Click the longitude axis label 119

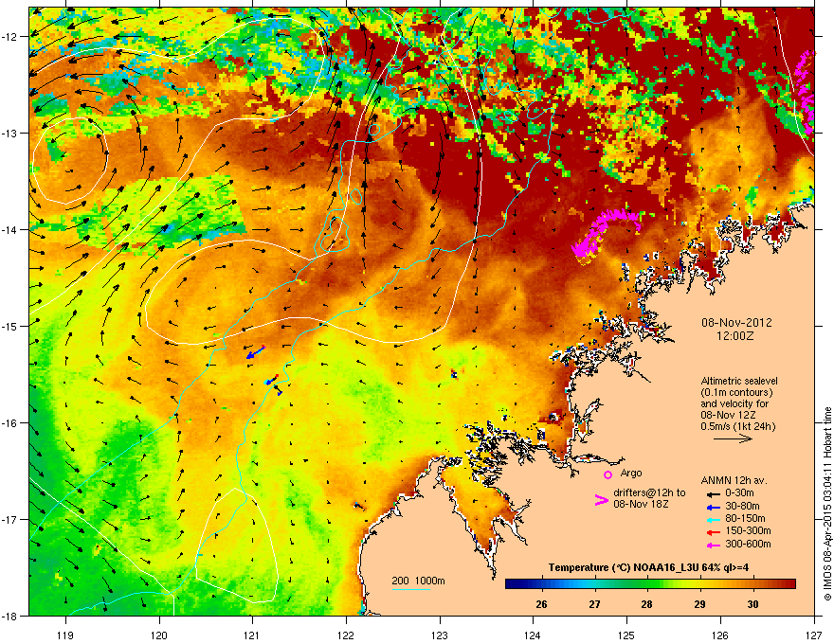[x=65, y=635]
